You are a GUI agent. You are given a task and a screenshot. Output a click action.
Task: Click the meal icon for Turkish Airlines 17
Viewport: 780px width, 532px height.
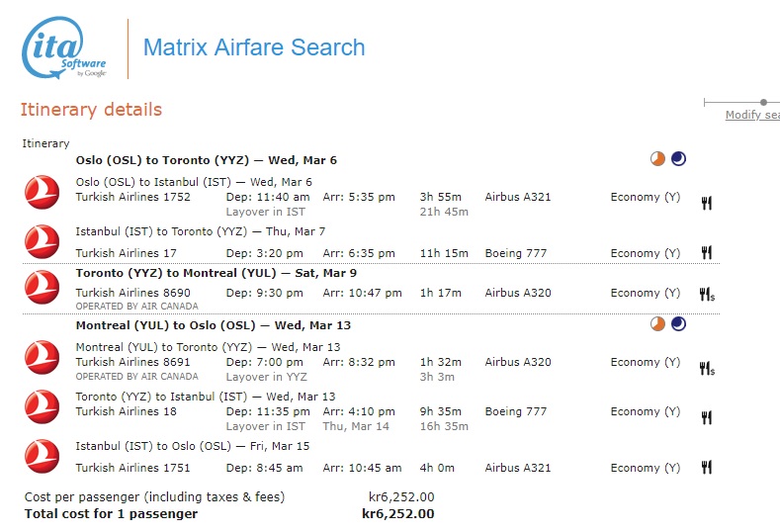click(x=707, y=253)
